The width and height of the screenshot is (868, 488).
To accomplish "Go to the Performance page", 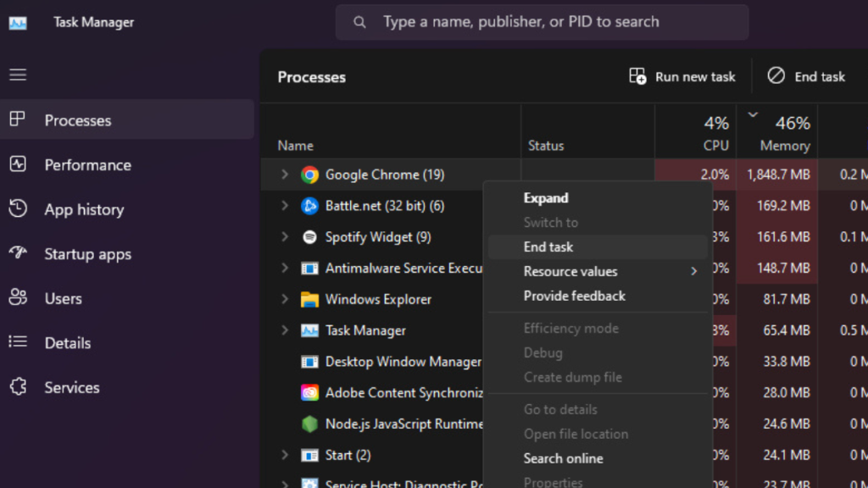I will 127,164.
